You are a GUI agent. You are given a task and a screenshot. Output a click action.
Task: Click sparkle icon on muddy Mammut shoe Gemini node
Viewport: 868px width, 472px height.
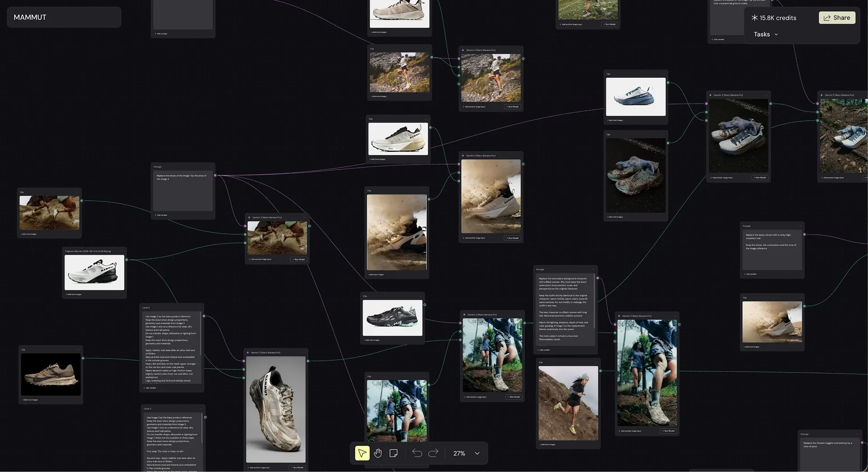click(x=248, y=353)
